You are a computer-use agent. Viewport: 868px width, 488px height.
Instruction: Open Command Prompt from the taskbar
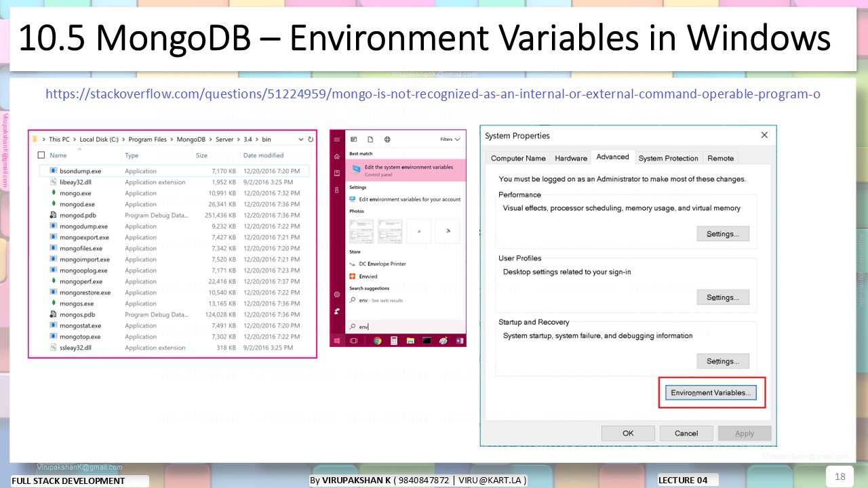coord(427,341)
